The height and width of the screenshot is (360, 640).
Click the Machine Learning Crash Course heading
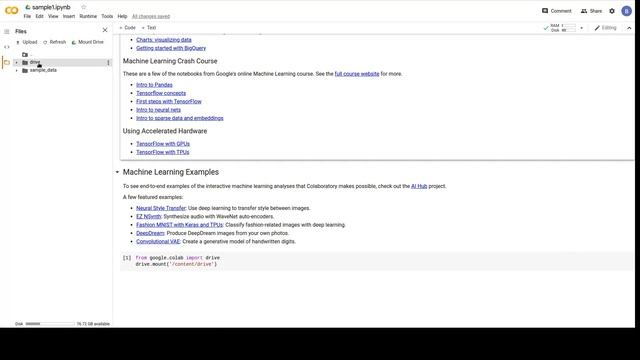(170, 61)
